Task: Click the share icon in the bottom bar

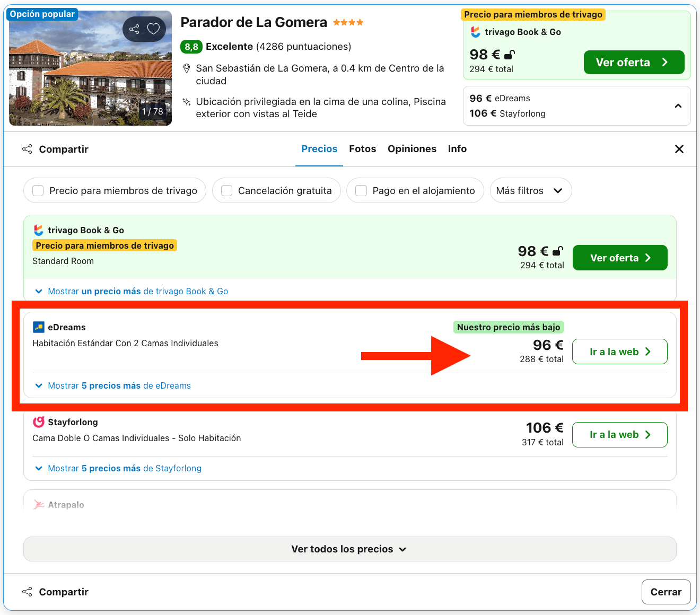Action: [x=27, y=592]
